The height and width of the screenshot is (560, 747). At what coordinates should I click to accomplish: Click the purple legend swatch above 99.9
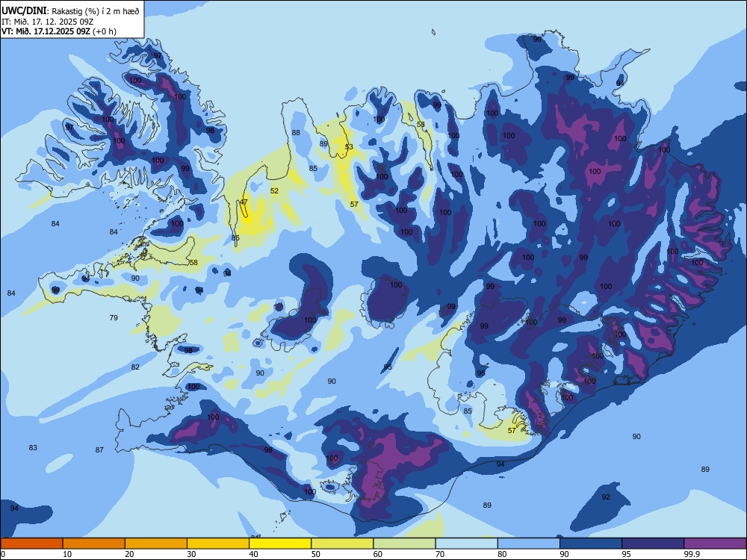[x=715, y=544]
